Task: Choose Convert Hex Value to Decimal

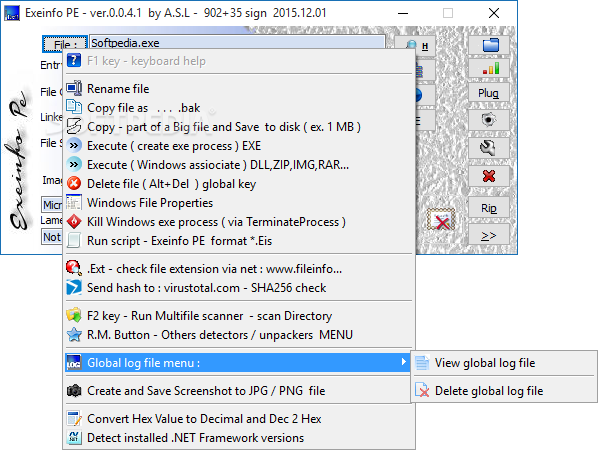Action: click(239, 419)
